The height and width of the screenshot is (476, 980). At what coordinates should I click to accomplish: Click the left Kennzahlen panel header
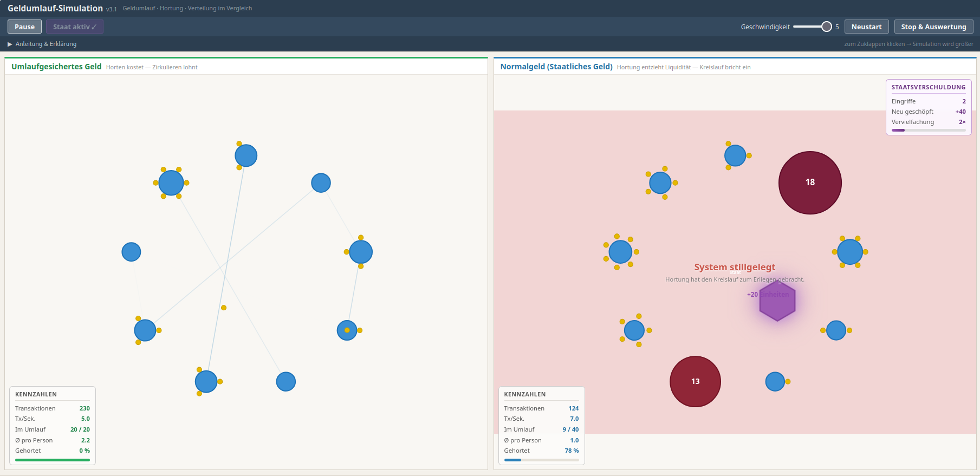(x=36, y=394)
